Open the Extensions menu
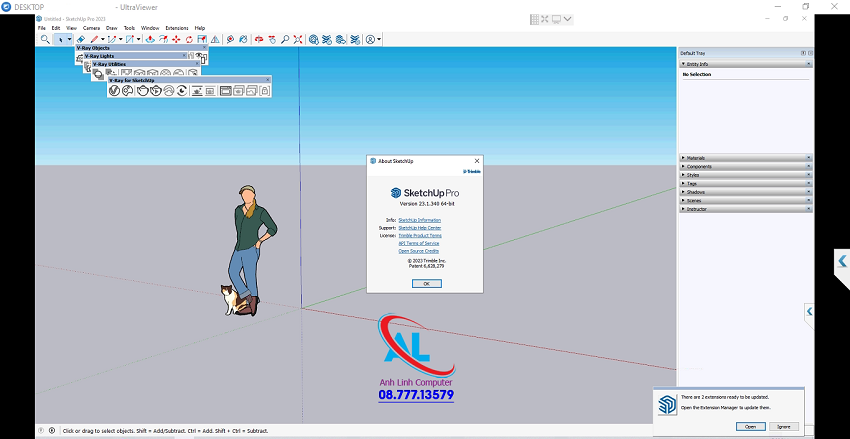Viewport: 850px width, 439px height. point(176,28)
